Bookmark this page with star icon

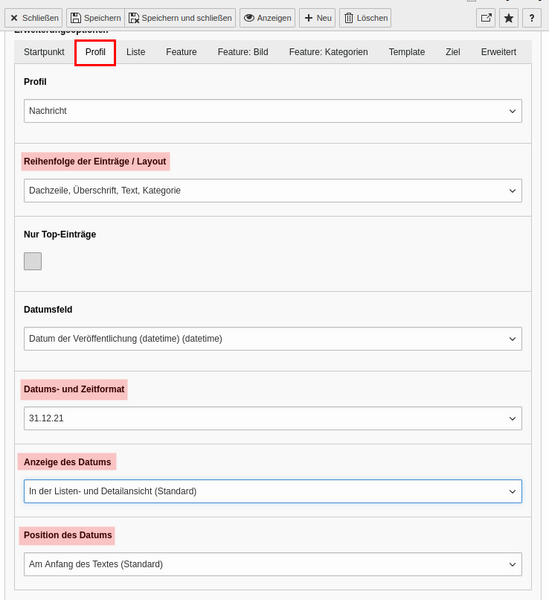click(509, 18)
